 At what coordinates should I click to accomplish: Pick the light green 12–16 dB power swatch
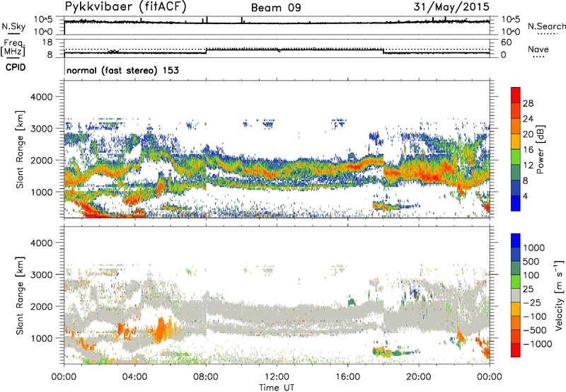[516, 156]
